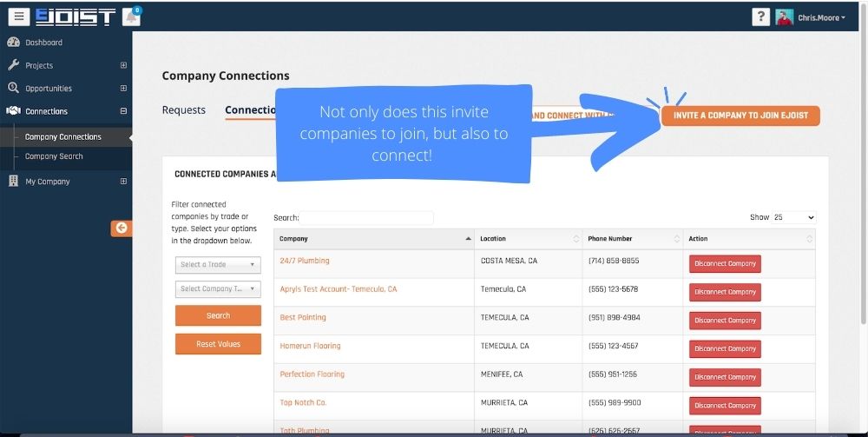
Task: Sort by Company column header
Action: tap(374, 239)
